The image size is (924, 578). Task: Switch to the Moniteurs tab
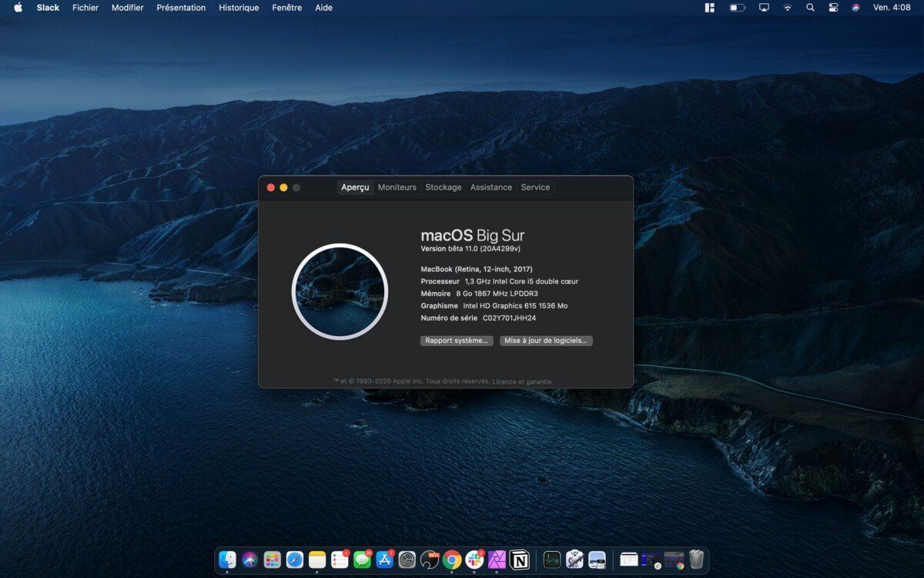(397, 187)
